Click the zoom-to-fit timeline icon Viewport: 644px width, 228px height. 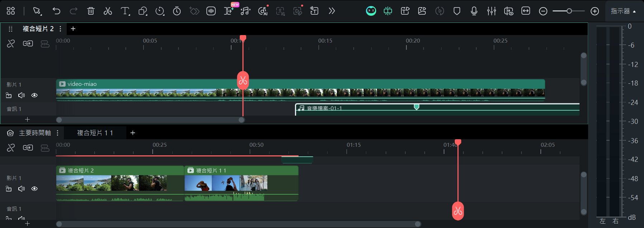[525, 11]
